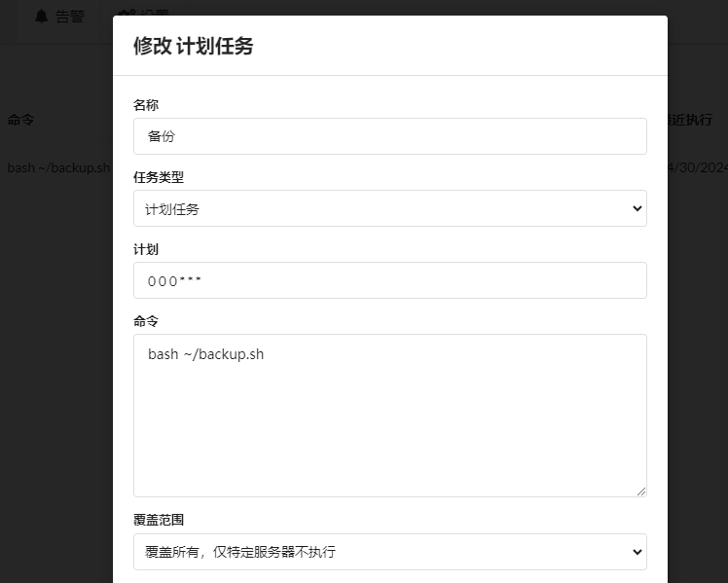
Task: Click the 任务类型 field label
Action: coord(159,177)
